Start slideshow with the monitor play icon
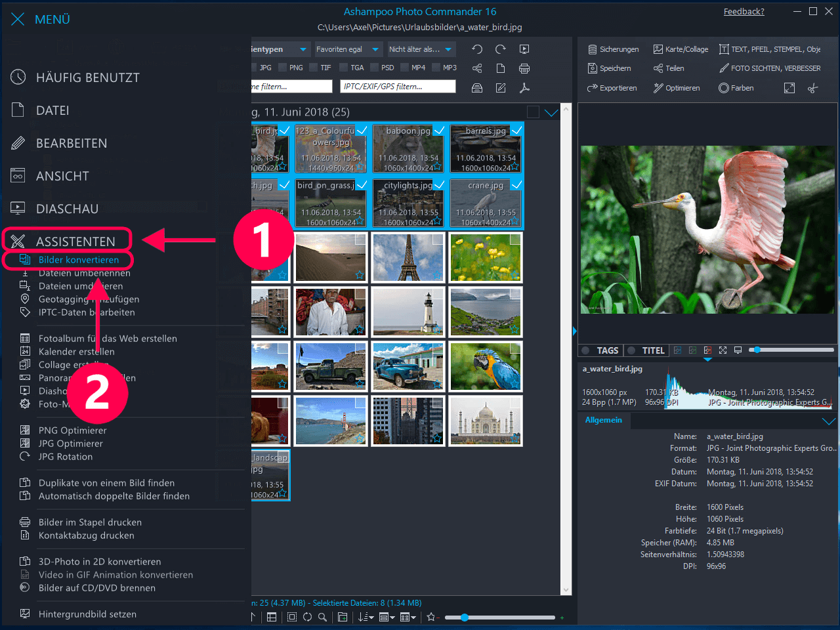840x630 pixels. (524, 49)
